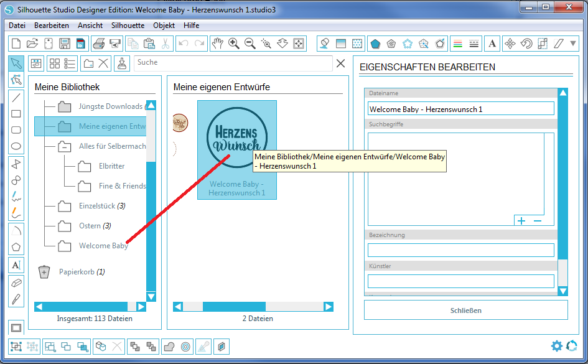The image size is (588, 364).
Task: Activate the Pan Using Hand tool
Action: tap(218, 44)
